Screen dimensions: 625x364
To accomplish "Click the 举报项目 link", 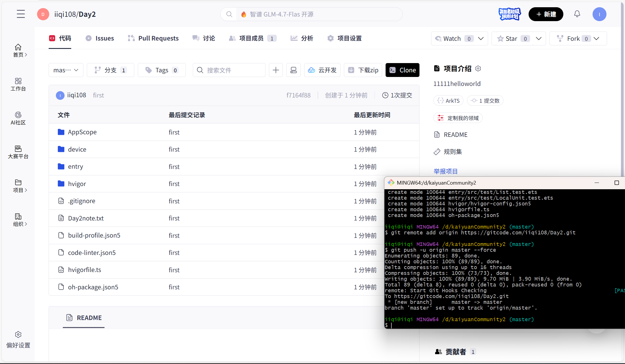I will tap(446, 171).
